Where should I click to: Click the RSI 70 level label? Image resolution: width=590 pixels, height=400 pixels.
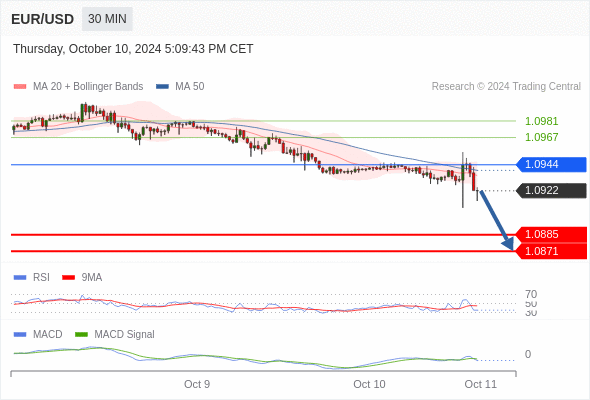(x=531, y=294)
